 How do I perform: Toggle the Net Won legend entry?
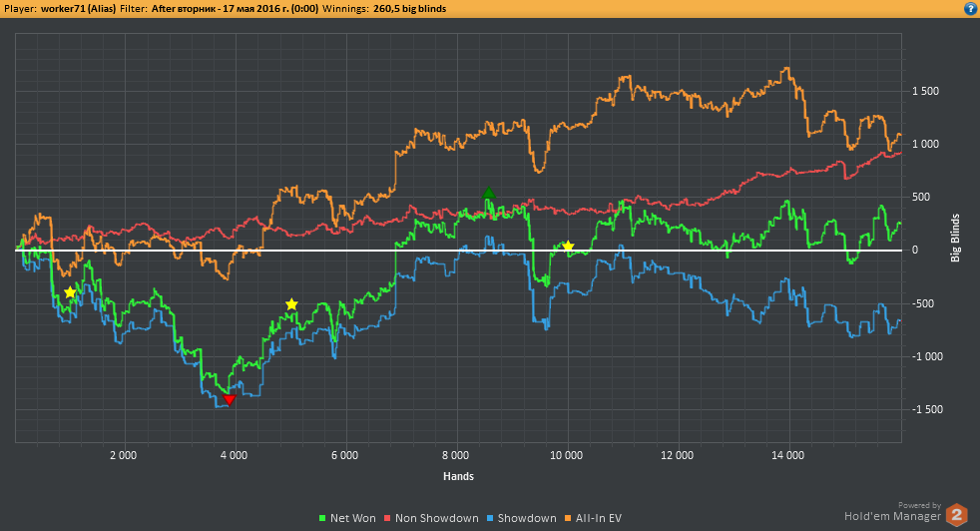tap(347, 518)
